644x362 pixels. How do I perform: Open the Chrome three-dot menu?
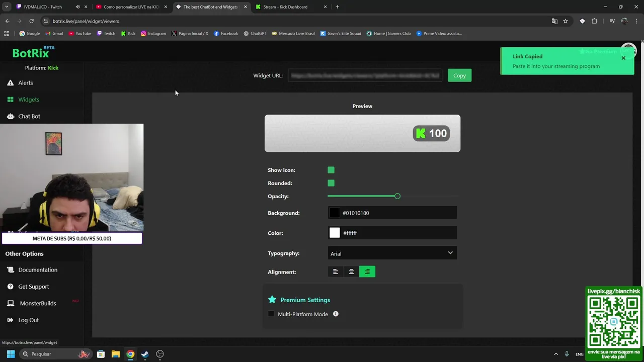tap(637, 21)
